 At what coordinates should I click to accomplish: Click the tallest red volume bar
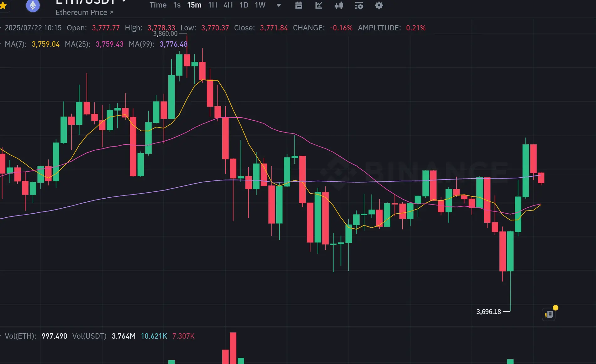coord(233,348)
